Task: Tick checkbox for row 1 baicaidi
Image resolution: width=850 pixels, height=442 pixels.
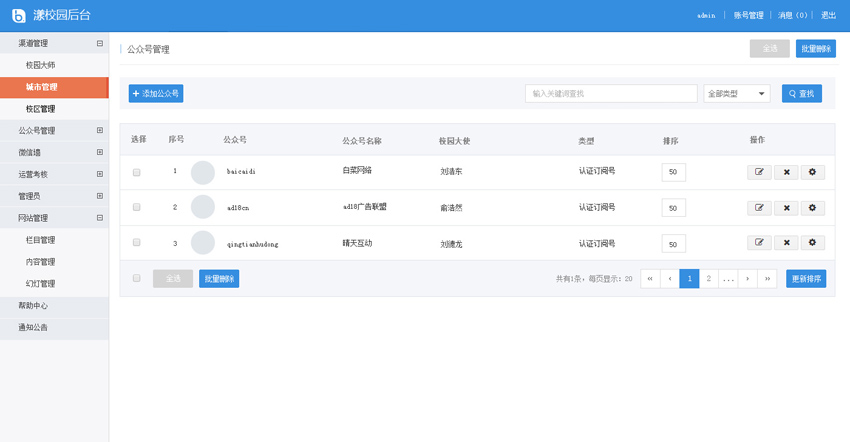Action: (137, 172)
